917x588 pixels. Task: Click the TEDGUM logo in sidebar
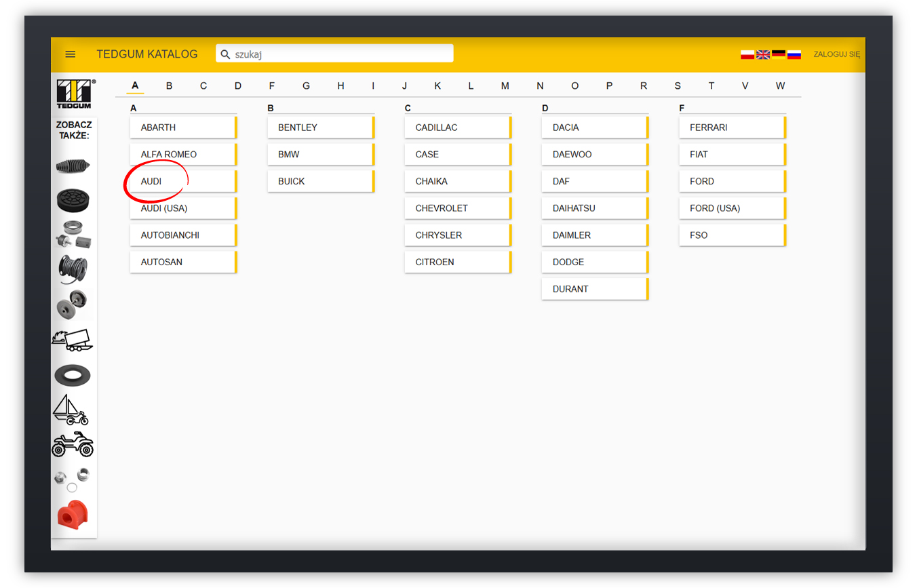(76, 94)
